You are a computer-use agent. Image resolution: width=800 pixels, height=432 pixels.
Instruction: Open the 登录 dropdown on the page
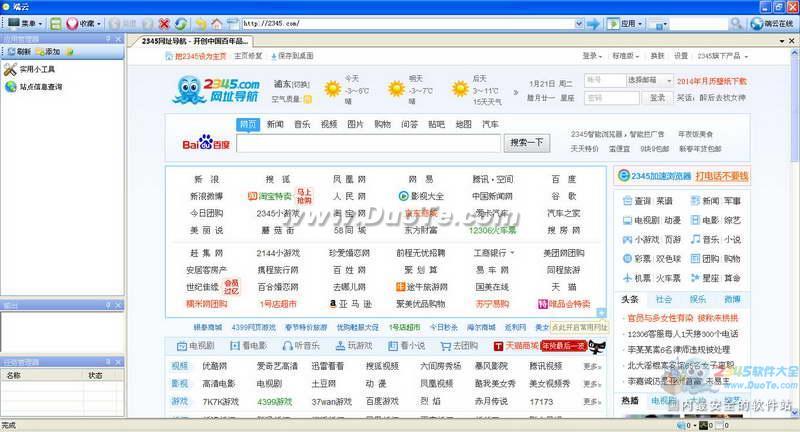point(592,56)
